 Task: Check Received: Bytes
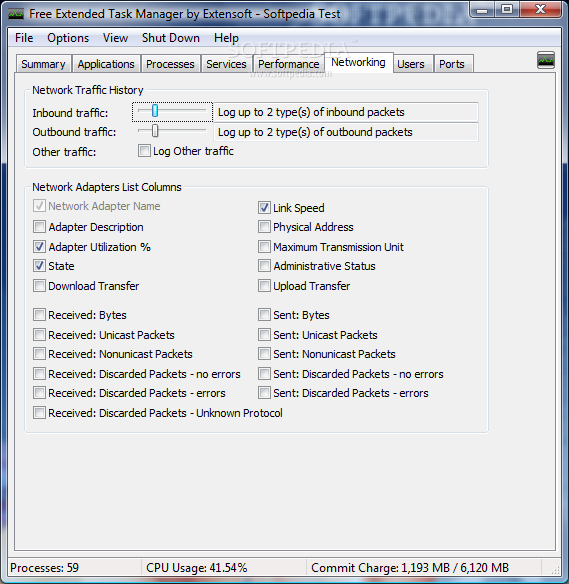point(39,315)
